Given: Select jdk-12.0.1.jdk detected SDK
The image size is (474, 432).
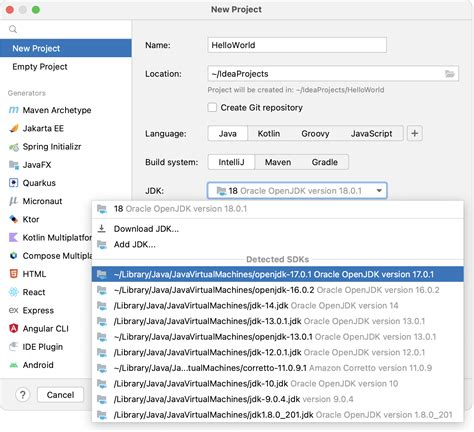Looking at the screenshot, I should 278,352.
